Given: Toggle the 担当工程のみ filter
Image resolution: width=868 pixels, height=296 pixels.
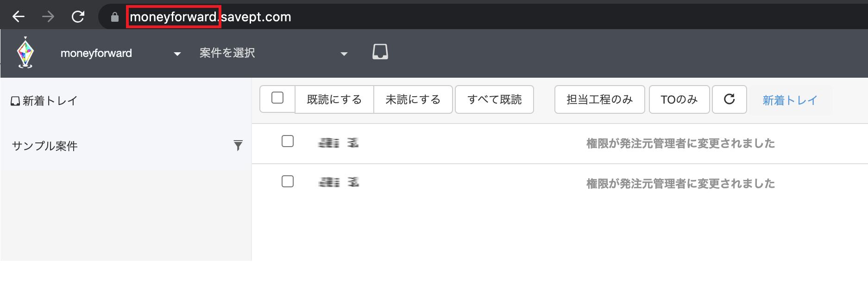Looking at the screenshot, I should tap(600, 99).
